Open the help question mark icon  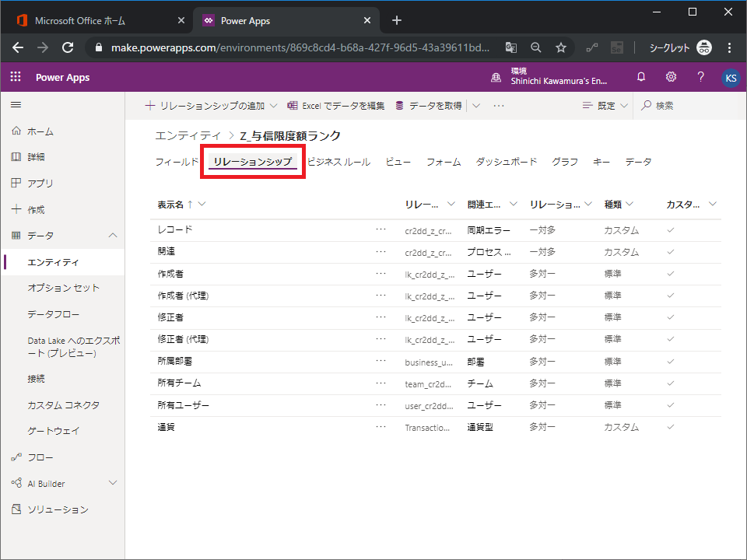(x=700, y=77)
